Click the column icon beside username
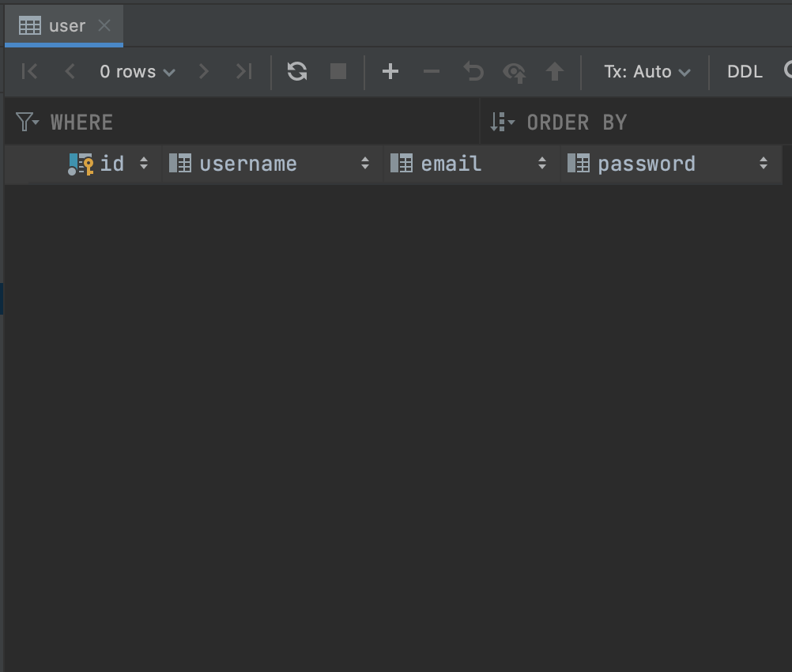The width and height of the screenshot is (792, 672). point(179,163)
